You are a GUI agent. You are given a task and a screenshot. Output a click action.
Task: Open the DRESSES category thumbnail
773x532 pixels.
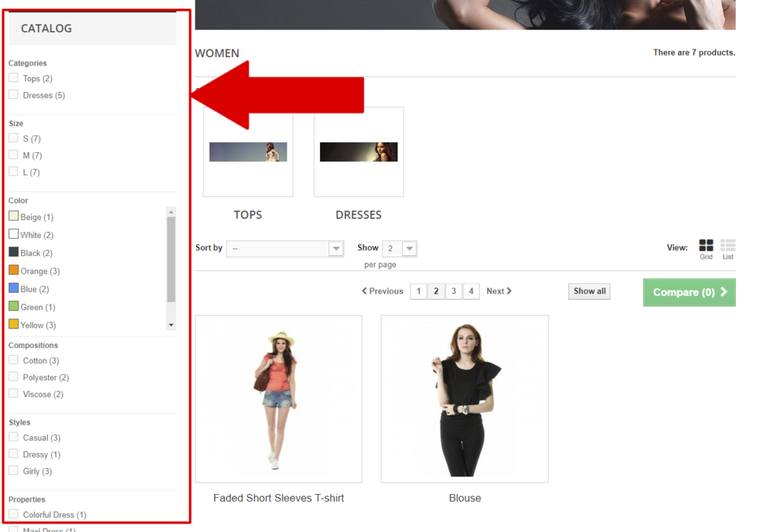point(358,152)
